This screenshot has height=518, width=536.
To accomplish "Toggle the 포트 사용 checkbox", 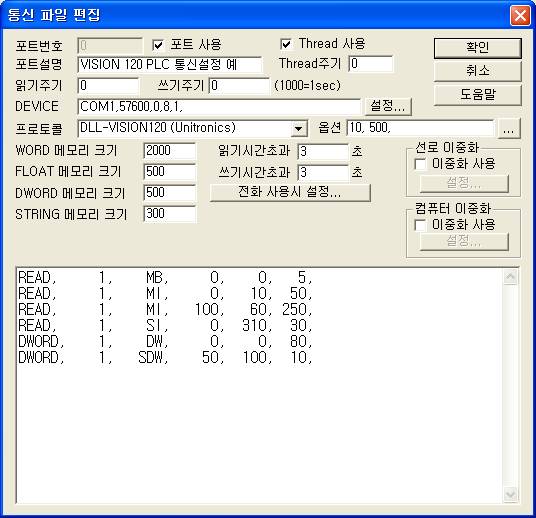I will click(158, 45).
